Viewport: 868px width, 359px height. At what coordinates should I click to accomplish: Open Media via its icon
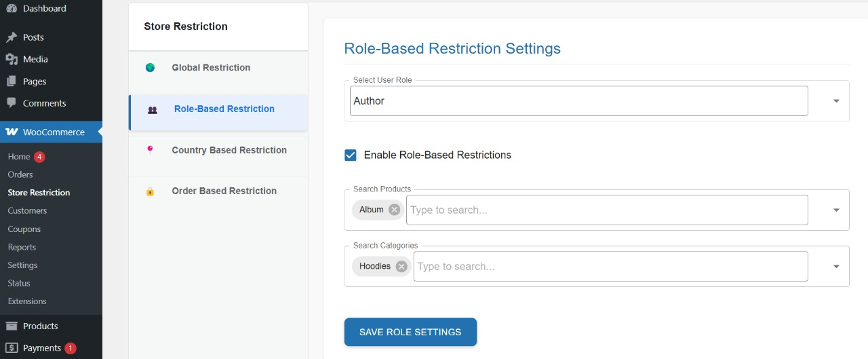(x=11, y=59)
